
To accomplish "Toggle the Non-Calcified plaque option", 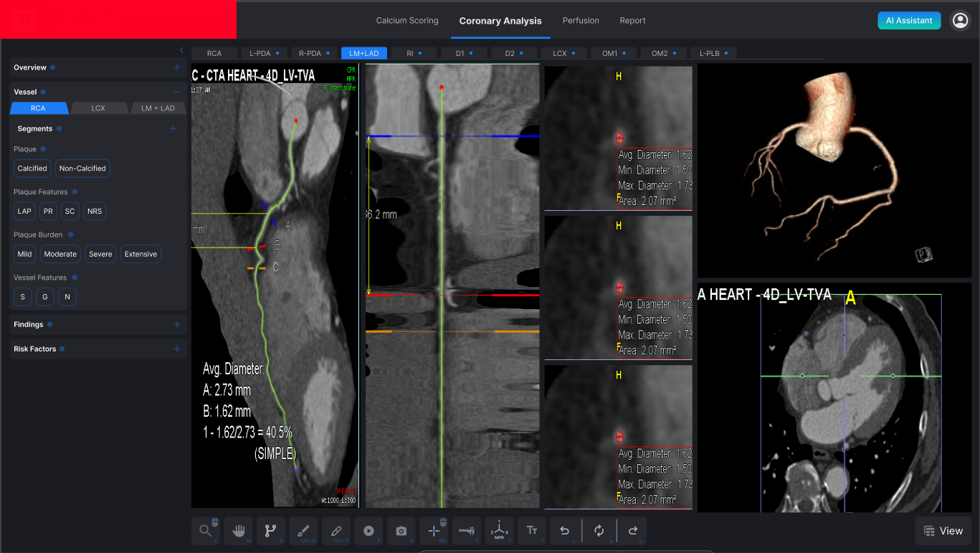I will (x=82, y=169).
